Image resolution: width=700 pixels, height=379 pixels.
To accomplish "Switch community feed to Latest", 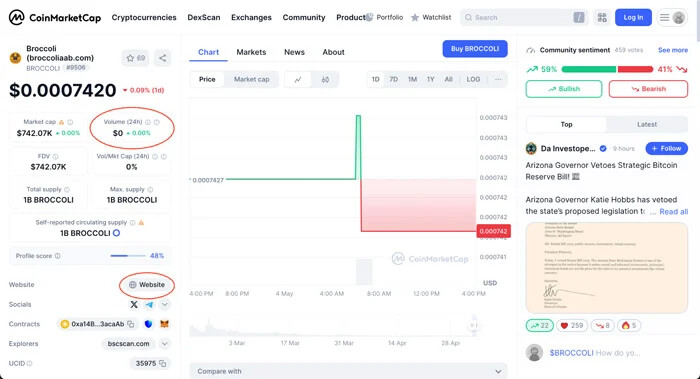I will tap(647, 125).
